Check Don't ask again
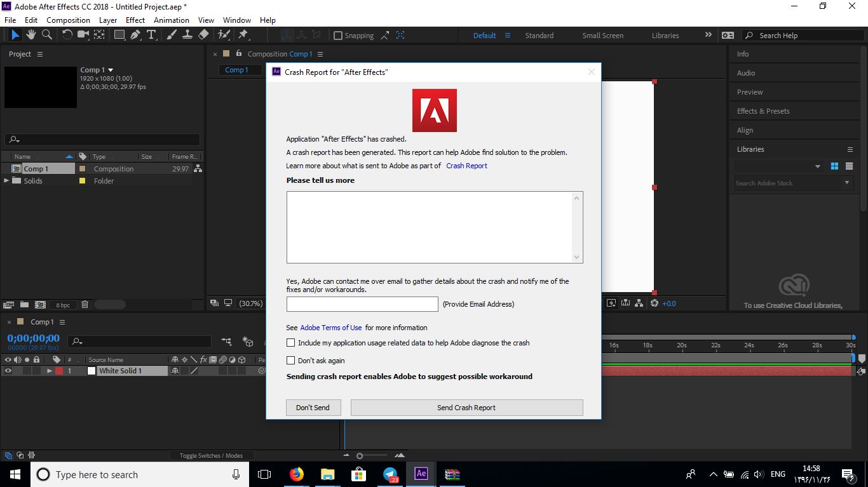 (291, 361)
